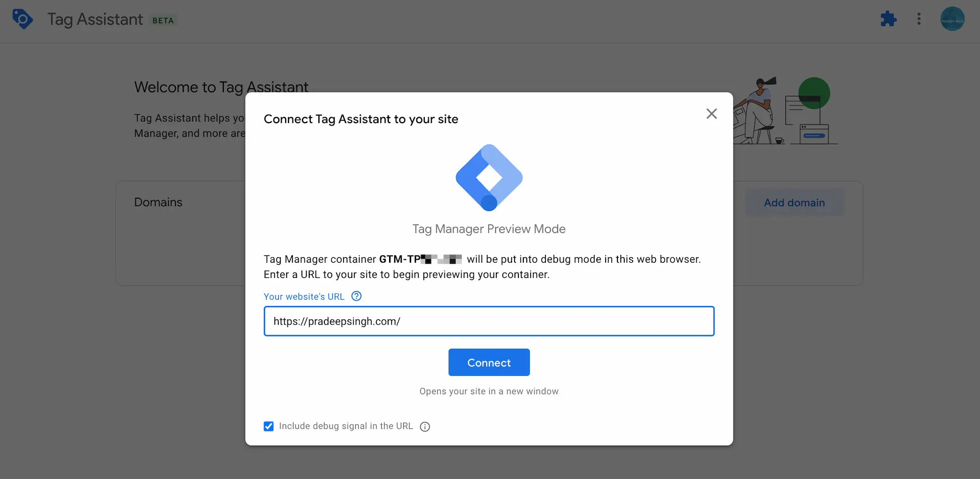Open the three-dot options menu
The image size is (980, 479).
919,19
